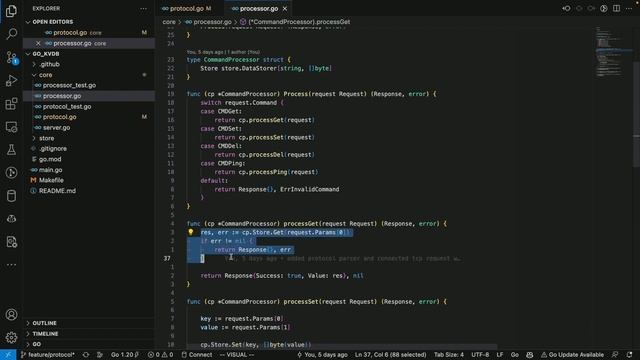Image resolution: width=640 pixels, height=360 pixels.
Task: Collapse the core folder
Action: tap(45, 75)
